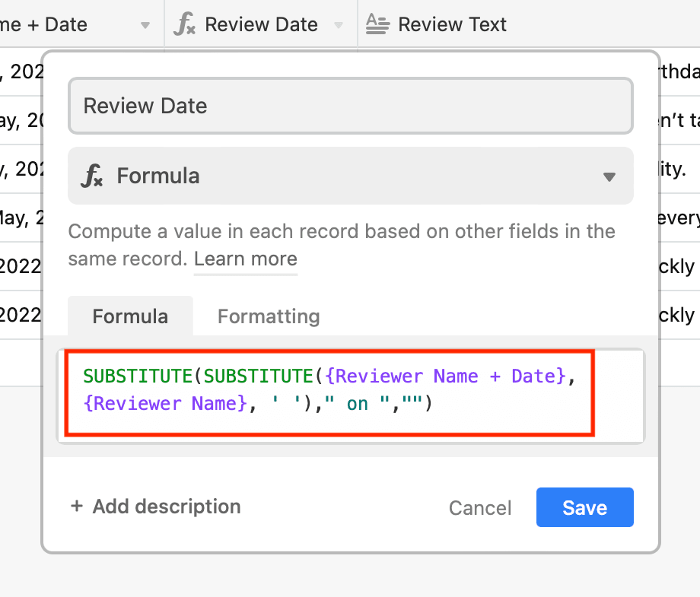700x597 pixels.
Task: Click the fx icon beside Formula field type
Action: click(92, 176)
